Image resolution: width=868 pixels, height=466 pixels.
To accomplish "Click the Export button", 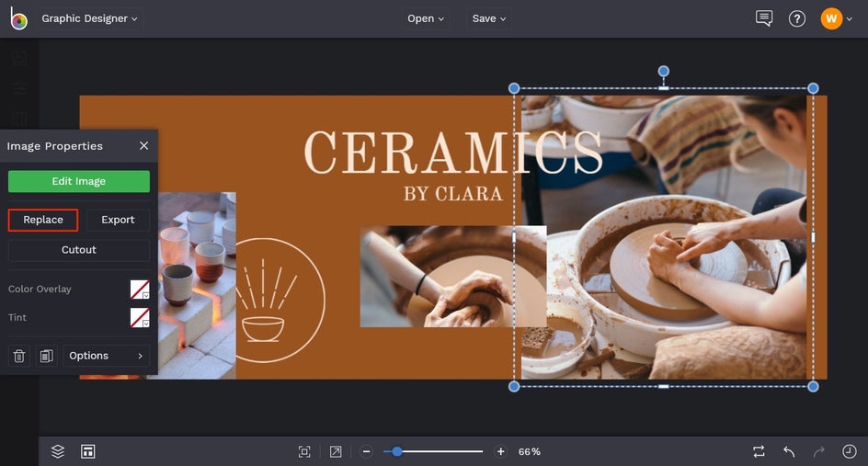I will [x=118, y=220].
